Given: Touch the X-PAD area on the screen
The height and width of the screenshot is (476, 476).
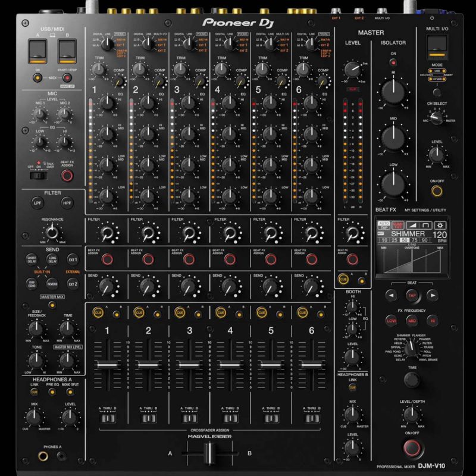Looking at the screenshot, I should 412,261.
